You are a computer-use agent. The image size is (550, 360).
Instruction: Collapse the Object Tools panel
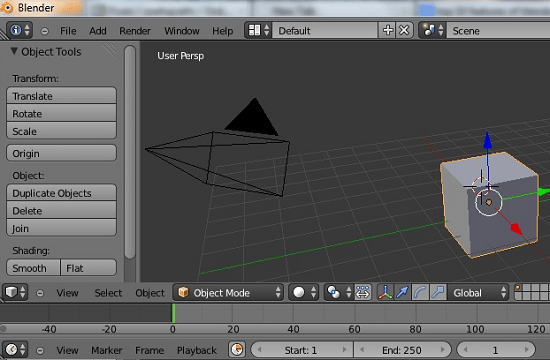(x=14, y=51)
